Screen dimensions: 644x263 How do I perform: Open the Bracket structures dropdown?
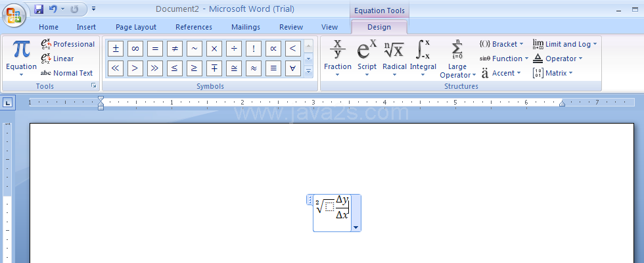(x=501, y=44)
